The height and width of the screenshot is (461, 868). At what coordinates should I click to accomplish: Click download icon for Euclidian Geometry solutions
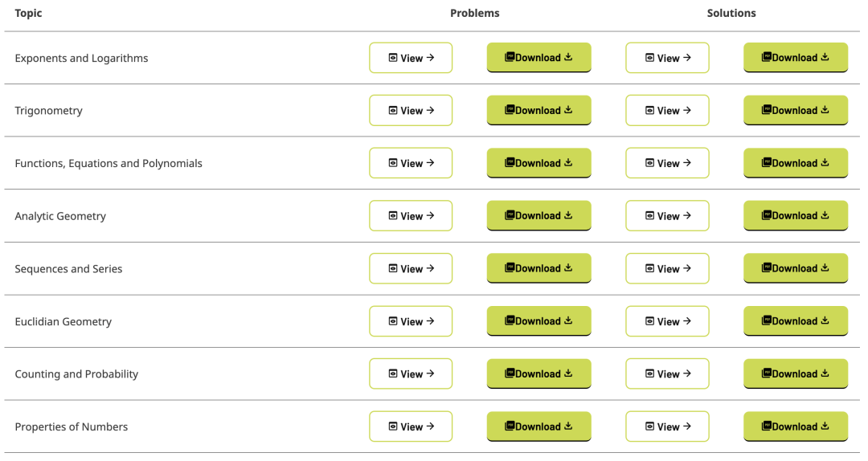[x=825, y=320]
